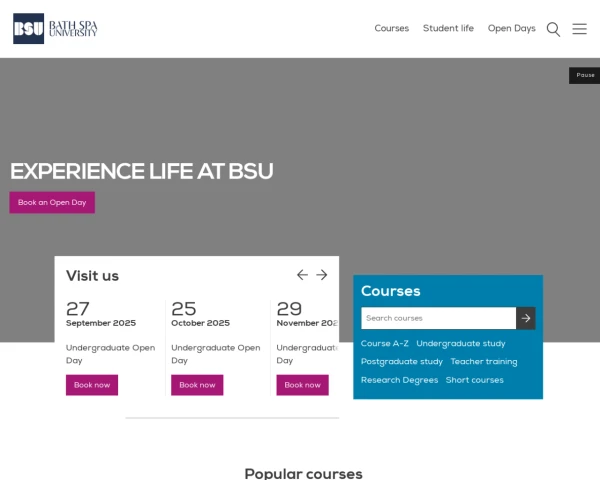Go to previous Visit us slide
Image resolution: width=600 pixels, height=480 pixels.
302,275
